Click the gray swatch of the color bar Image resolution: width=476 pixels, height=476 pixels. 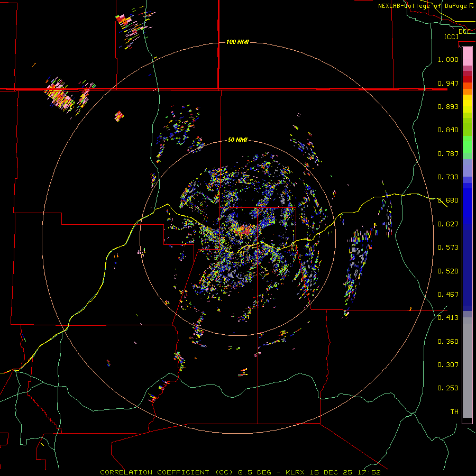[467, 368]
